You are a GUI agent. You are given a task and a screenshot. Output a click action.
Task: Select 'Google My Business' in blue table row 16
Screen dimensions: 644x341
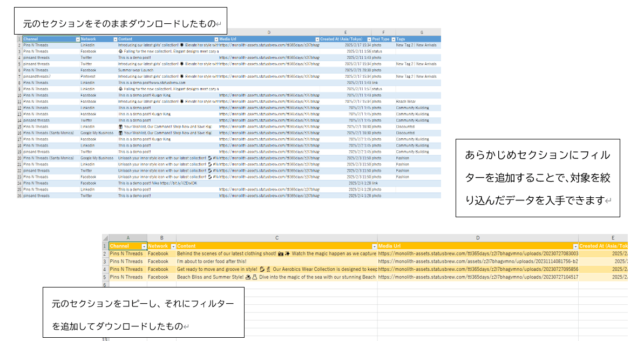99,133
